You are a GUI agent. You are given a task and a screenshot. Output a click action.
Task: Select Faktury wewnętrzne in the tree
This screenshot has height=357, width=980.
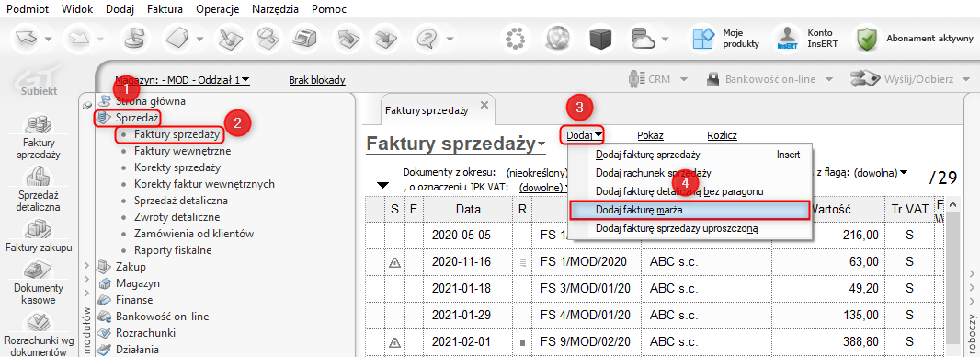183,151
